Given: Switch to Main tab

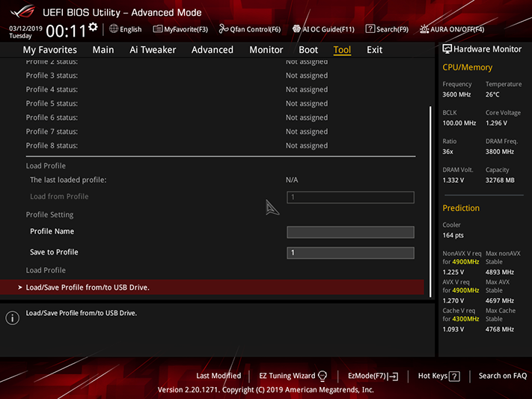Looking at the screenshot, I should (103, 50).
